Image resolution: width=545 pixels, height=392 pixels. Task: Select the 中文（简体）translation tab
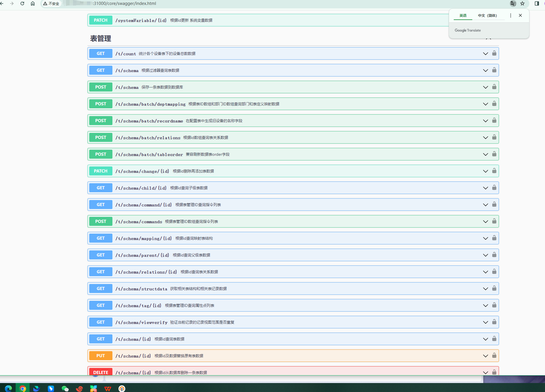(x=487, y=16)
